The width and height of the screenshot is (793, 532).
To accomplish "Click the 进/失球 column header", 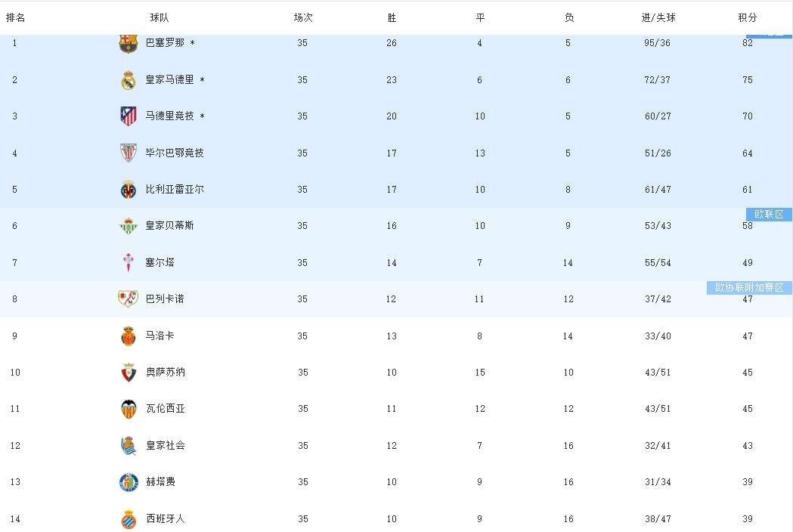I will click(x=658, y=17).
